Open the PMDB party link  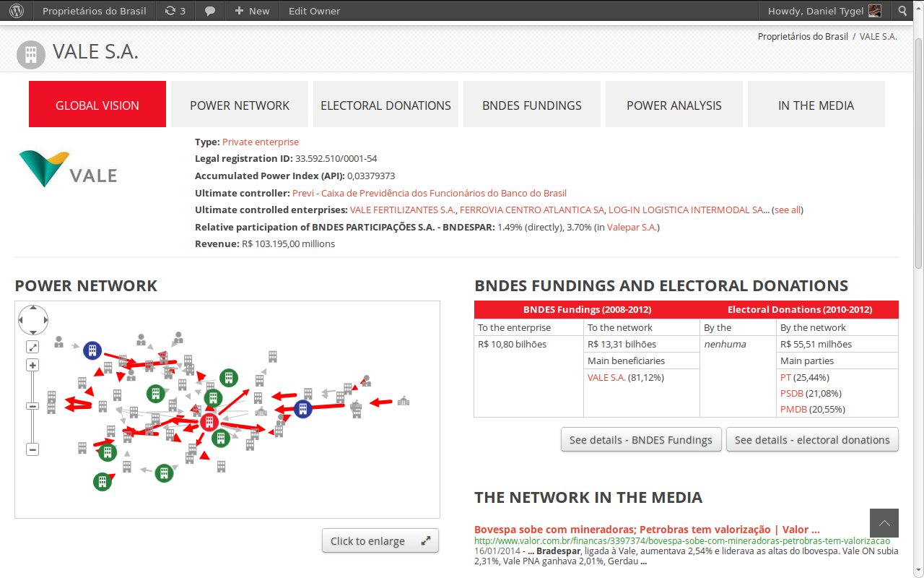pos(793,410)
